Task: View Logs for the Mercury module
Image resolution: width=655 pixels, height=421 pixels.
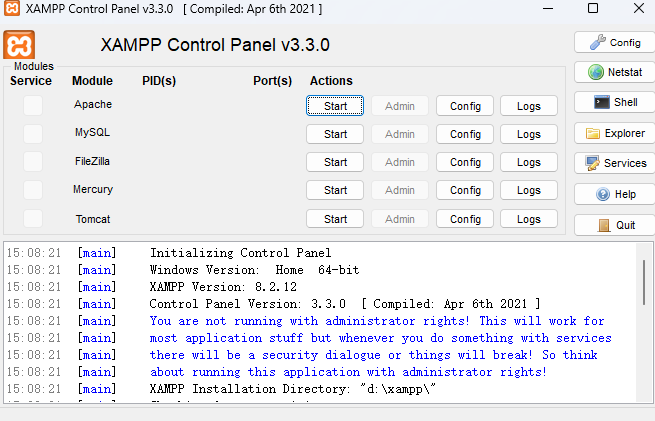Action: (x=529, y=190)
